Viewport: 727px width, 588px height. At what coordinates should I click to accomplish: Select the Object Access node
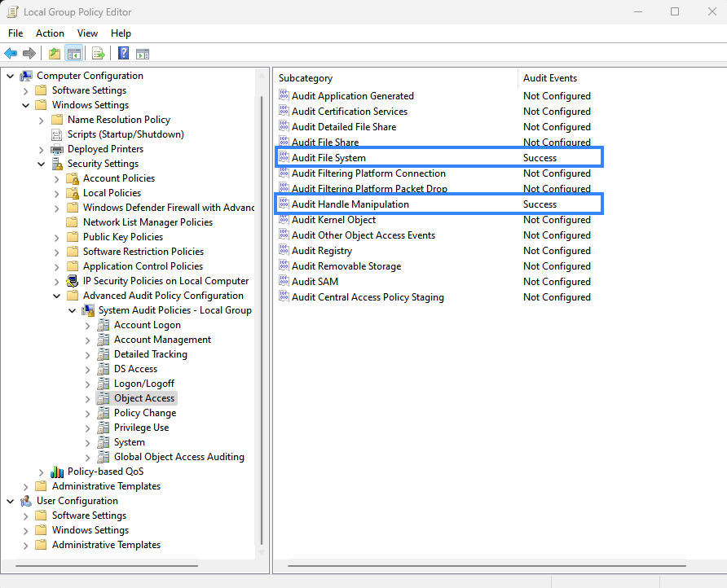click(144, 397)
